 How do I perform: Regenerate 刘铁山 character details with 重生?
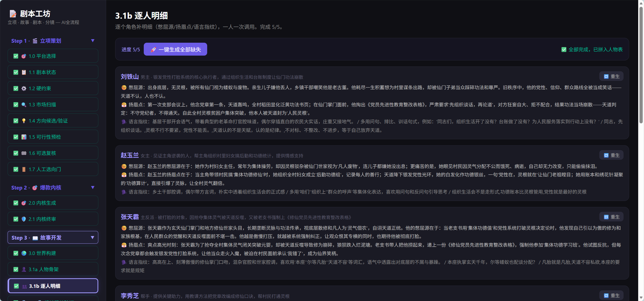(611, 76)
